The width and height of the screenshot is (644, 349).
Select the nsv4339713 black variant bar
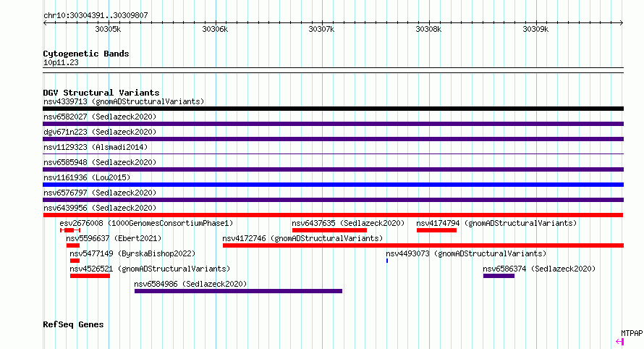pos(333,109)
